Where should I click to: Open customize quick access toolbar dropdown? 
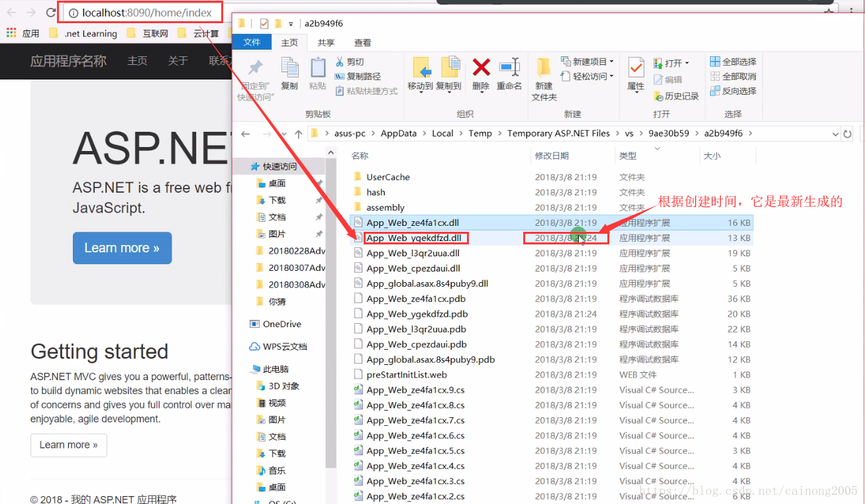click(291, 25)
